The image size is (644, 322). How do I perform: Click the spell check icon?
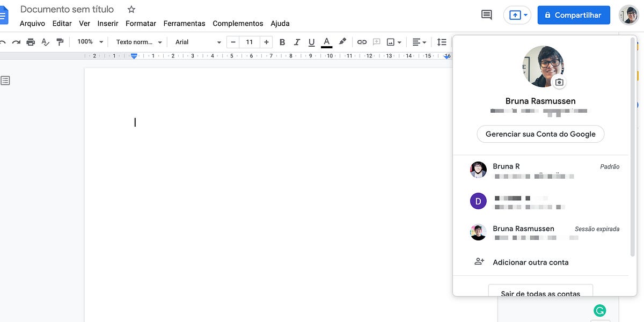[45, 41]
